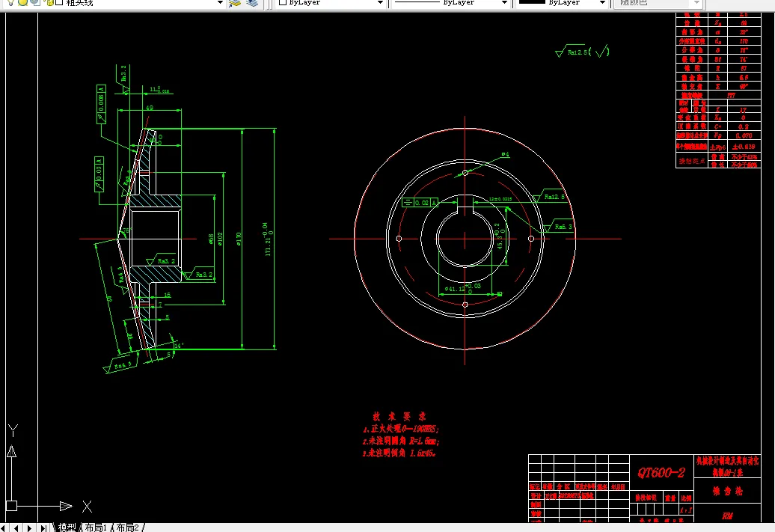Select the ø170 diameter dimension

(239, 239)
